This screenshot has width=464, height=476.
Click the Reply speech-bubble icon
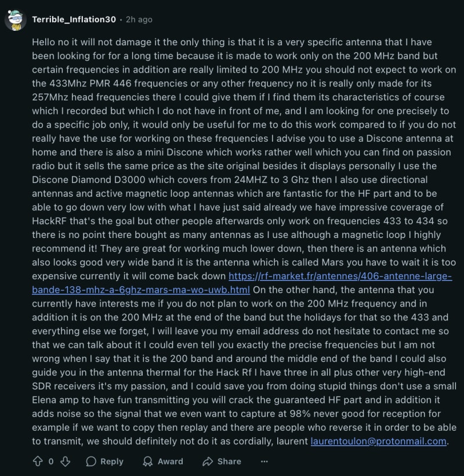[x=92, y=461]
